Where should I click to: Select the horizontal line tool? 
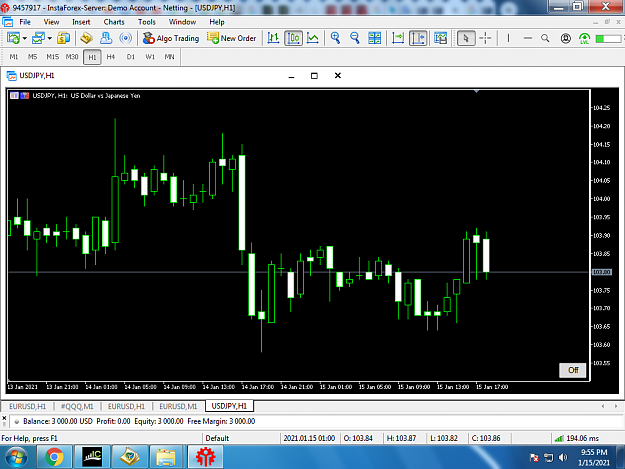(528, 38)
